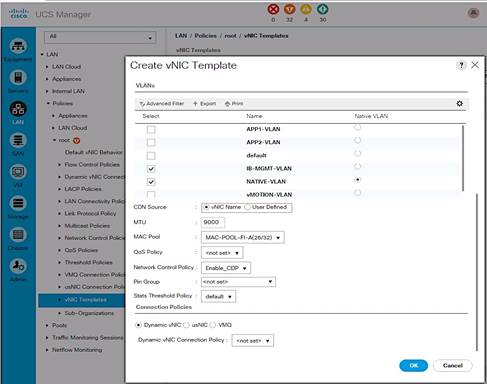Open Advanced Filter for VLANs

coord(162,104)
